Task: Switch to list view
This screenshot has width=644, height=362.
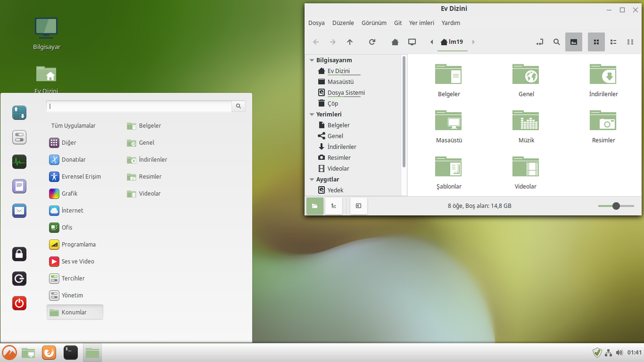Action: tap(613, 42)
